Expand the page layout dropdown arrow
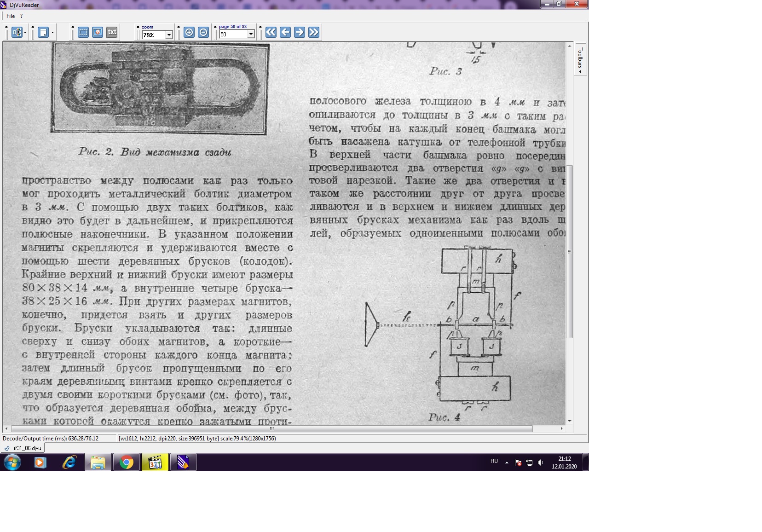 (52, 32)
